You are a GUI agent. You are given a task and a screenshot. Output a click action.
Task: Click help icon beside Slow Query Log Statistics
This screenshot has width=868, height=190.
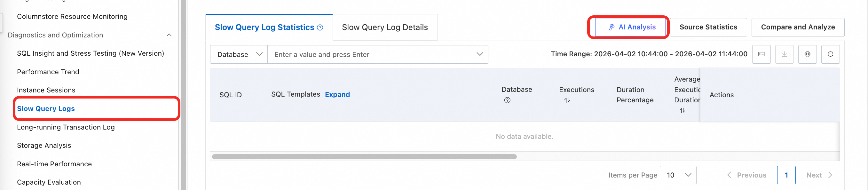click(320, 28)
